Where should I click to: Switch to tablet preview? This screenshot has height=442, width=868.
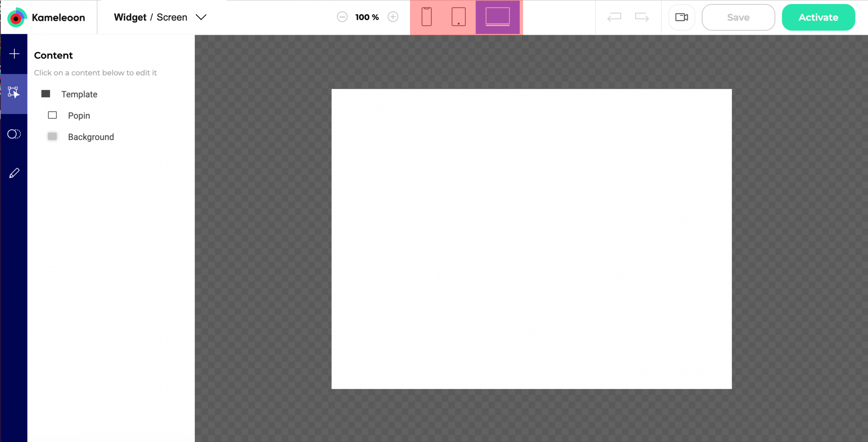(458, 17)
